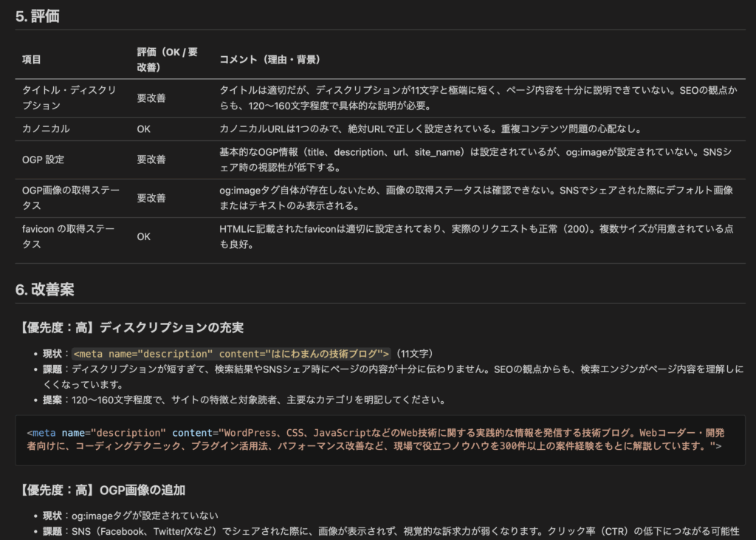Screen dimensions: 756x540
Task: Click the 'コメント（理由・背景）' column header
Action: click(269, 59)
